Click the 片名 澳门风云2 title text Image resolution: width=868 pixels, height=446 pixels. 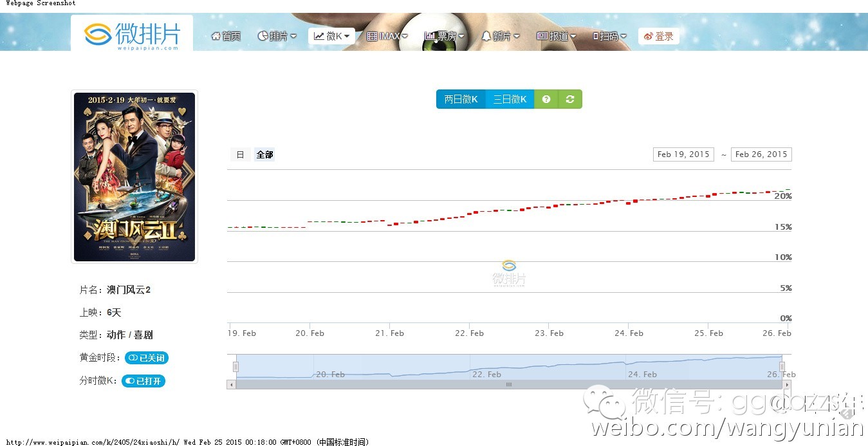coord(115,290)
